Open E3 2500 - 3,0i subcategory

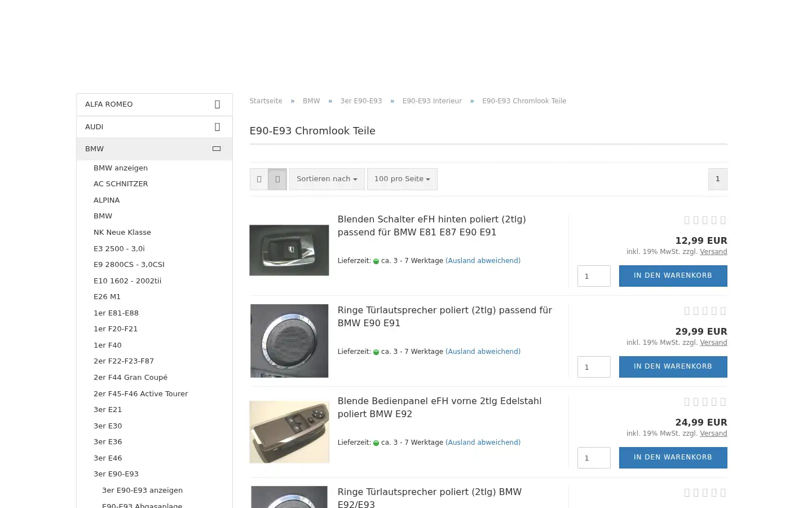pyautogui.click(x=119, y=249)
